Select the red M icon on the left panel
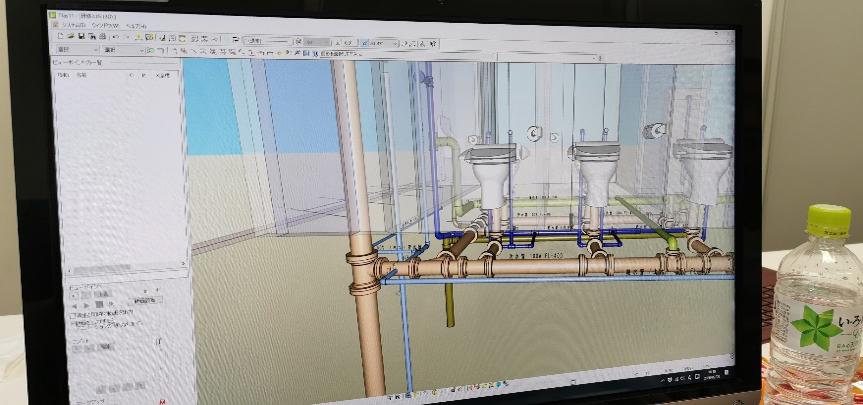The height and width of the screenshot is (405, 863). (x=162, y=401)
